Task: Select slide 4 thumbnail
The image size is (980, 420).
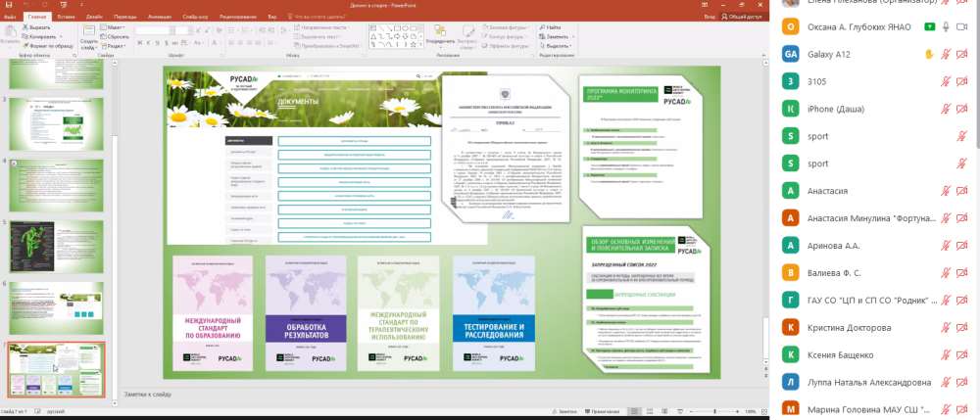Action: tap(56, 185)
